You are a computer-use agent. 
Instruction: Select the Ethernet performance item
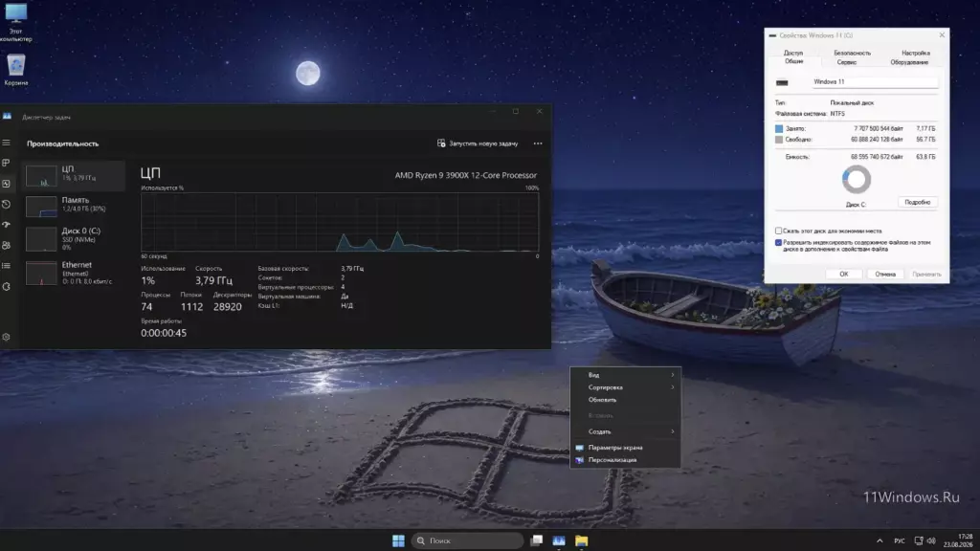[x=74, y=273]
